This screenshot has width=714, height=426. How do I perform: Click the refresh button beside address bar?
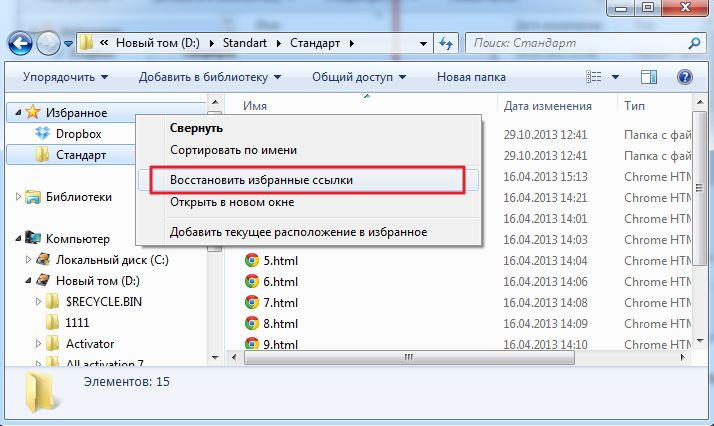(445, 43)
